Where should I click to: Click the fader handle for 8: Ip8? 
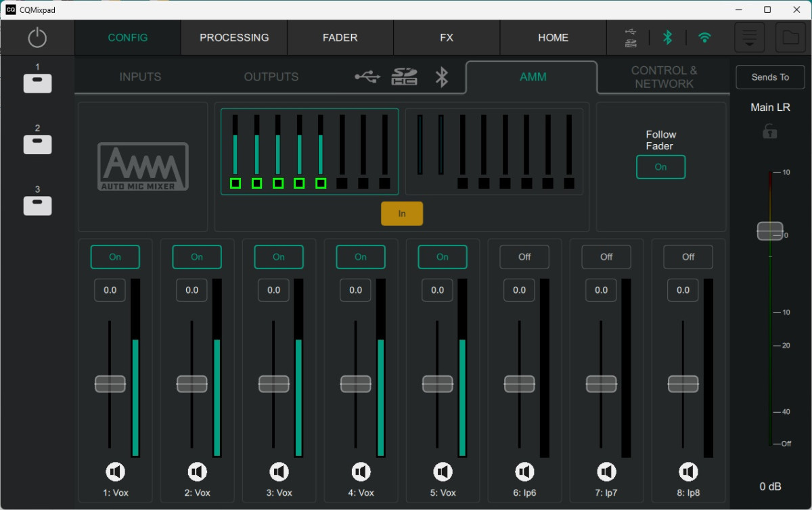[x=683, y=384]
